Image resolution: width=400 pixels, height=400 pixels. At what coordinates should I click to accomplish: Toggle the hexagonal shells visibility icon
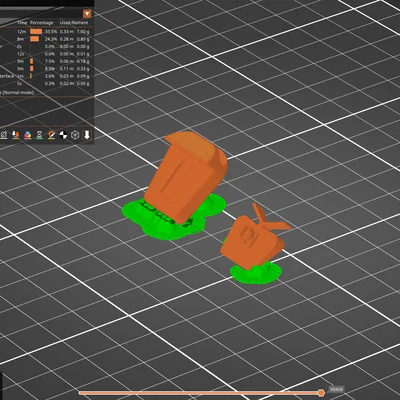[x=75, y=135]
